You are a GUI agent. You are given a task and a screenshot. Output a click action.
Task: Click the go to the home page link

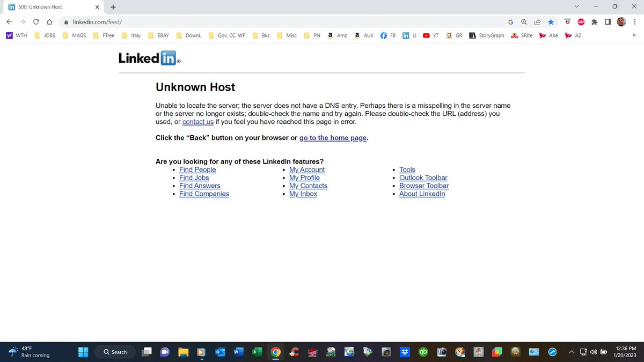(333, 138)
